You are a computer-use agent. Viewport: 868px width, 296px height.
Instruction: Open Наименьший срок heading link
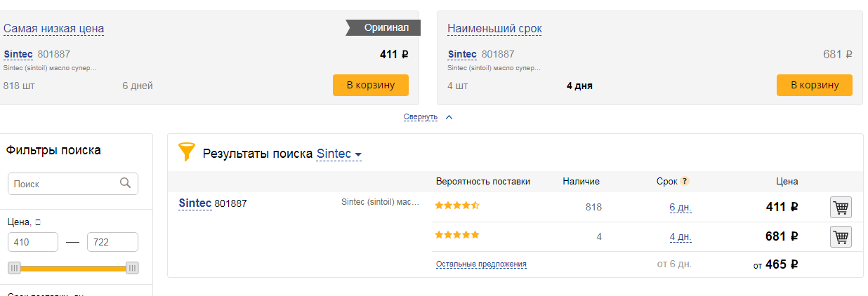tap(494, 29)
